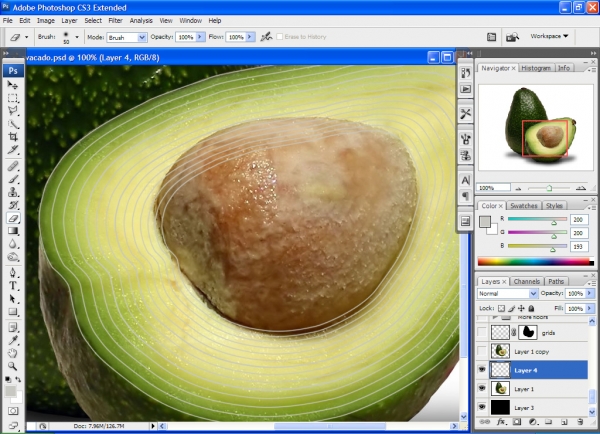Check the Erase to History checkbox
Viewport: 600px width, 434px height.
pyautogui.click(x=280, y=37)
